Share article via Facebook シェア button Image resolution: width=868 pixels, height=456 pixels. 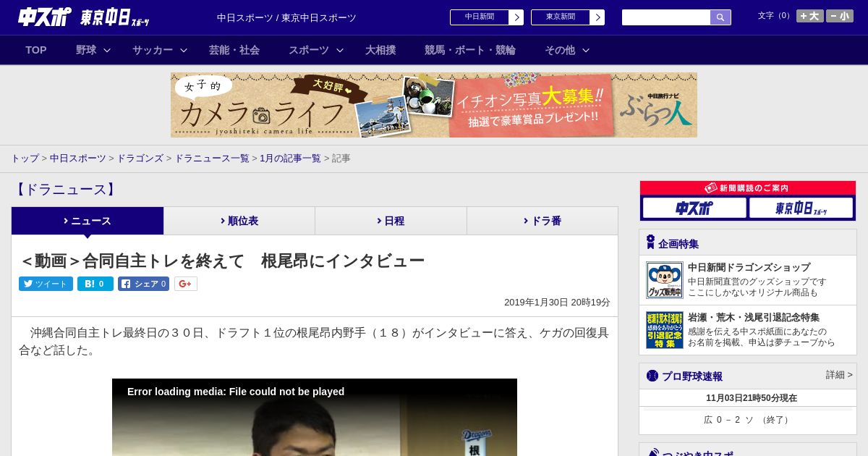143,284
